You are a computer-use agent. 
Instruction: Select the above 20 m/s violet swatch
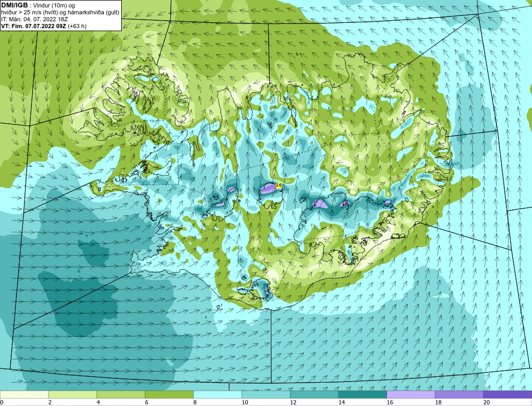point(508,394)
